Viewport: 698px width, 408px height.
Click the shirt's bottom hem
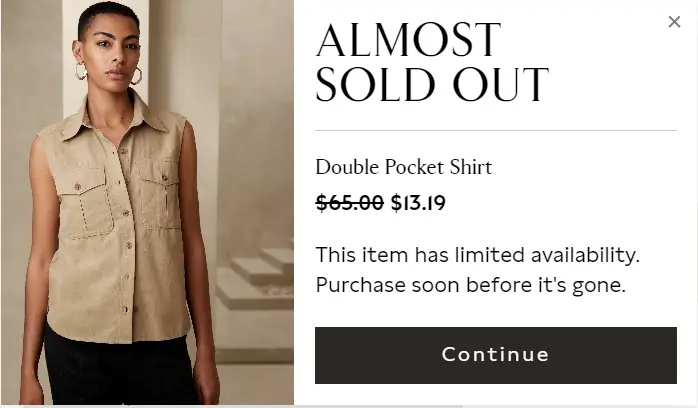pos(120,335)
